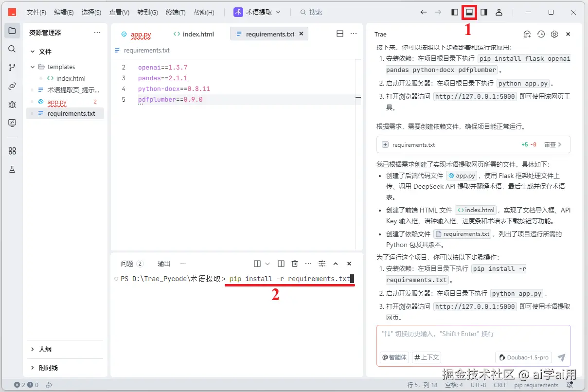Screen dimensions: 588x392
Task: Open the Testing flask icon
Action: click(12, 169)
